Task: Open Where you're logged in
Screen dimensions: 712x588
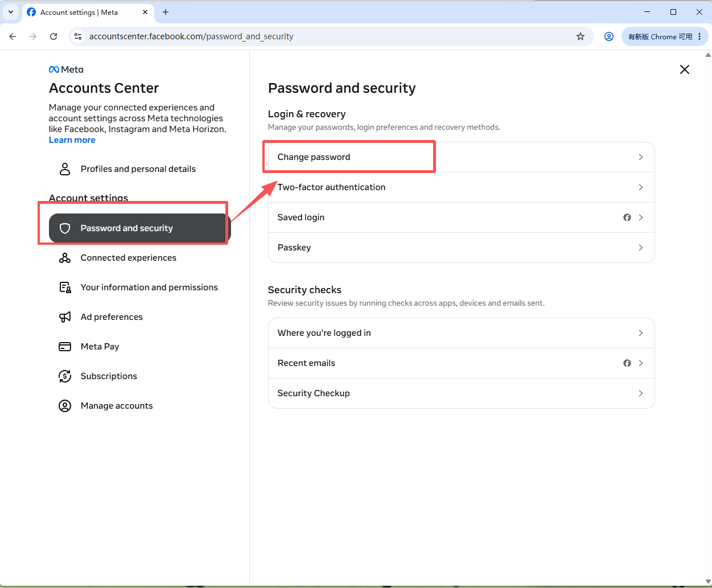Action: pos(462,333)
